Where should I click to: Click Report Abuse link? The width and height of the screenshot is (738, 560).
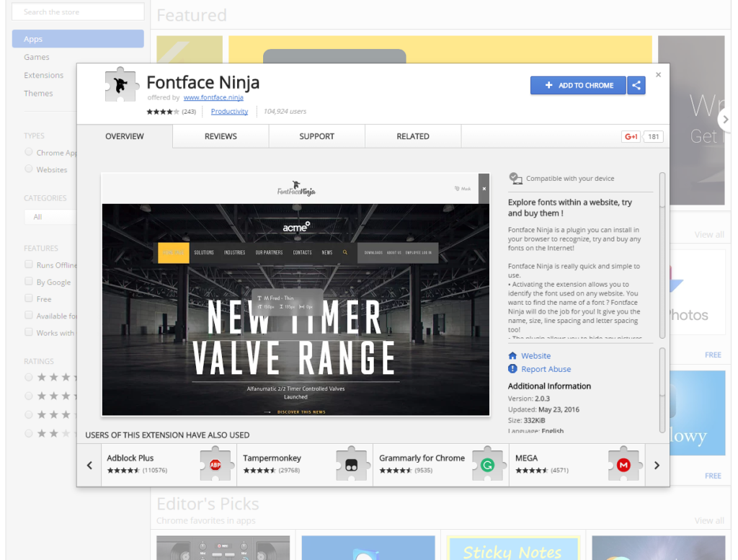[546, 369]
